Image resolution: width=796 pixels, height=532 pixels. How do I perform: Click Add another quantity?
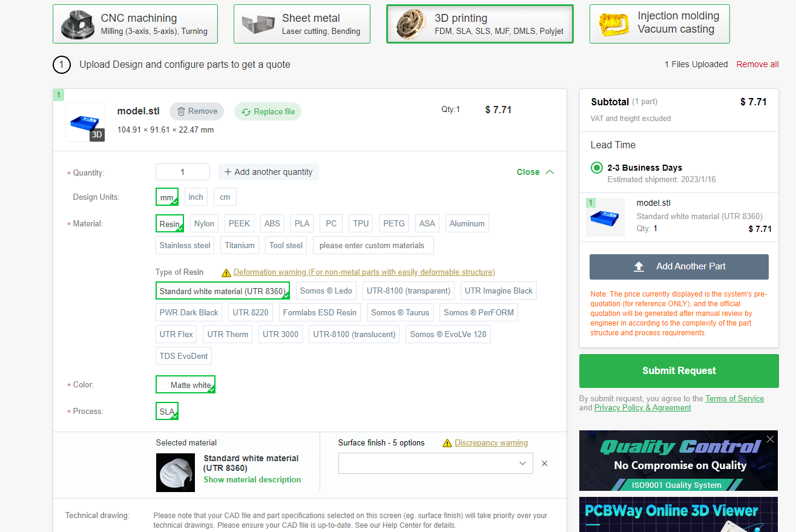click(268, 172)
